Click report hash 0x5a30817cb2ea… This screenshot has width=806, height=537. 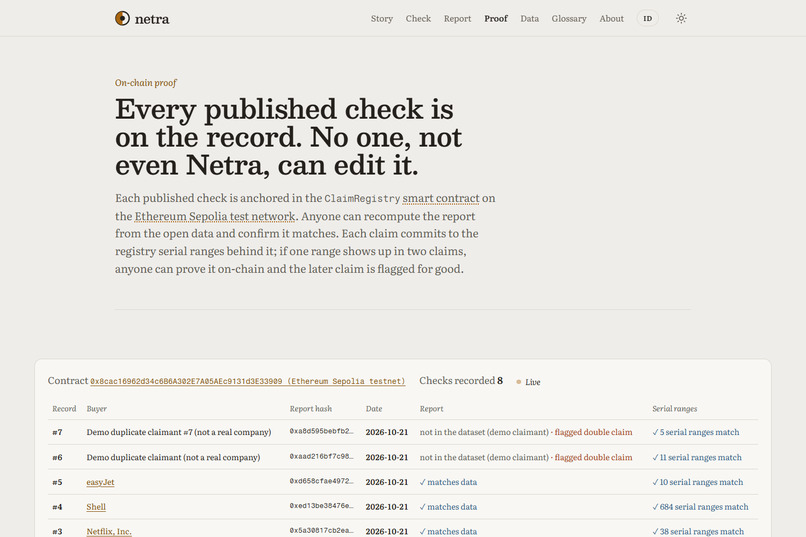321,530
